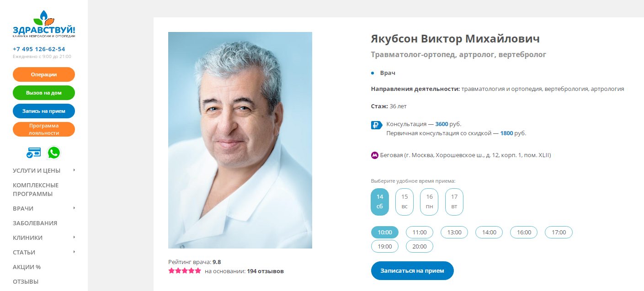
Task: Call the phone number +7 495 126-62-54
Action: pyautogui.click(x=39, y=49)
